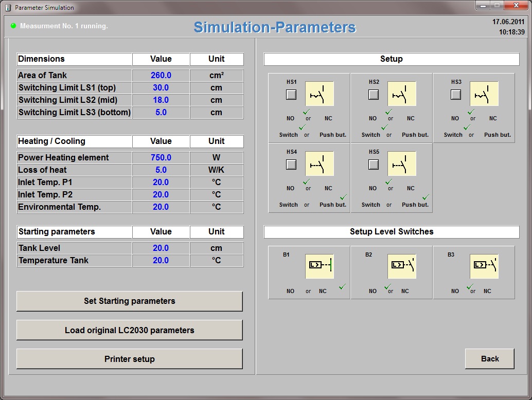Image resolution: width=532 pixels, height=400 pixels.
Task: Click the W/K unit cell
Action: click(x=217, y=170)
